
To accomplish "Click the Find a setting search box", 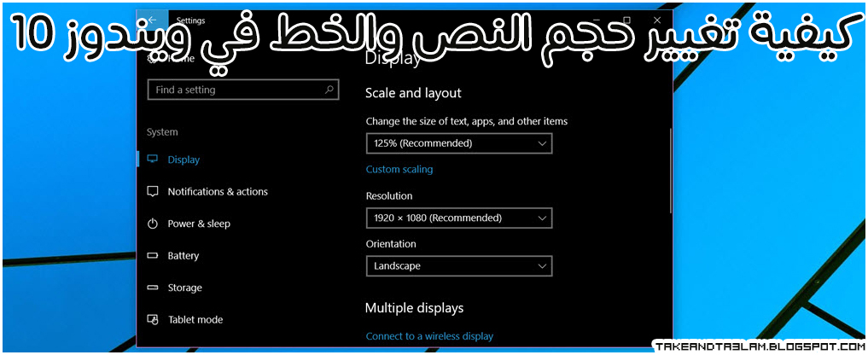I will tap(243, 90).
